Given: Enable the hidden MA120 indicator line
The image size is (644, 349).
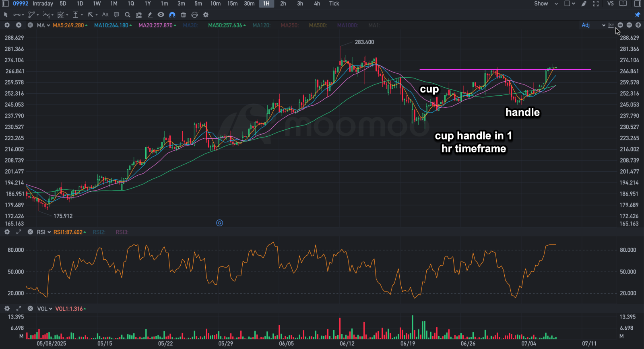Looking at the screenshot, I should 262,25.
